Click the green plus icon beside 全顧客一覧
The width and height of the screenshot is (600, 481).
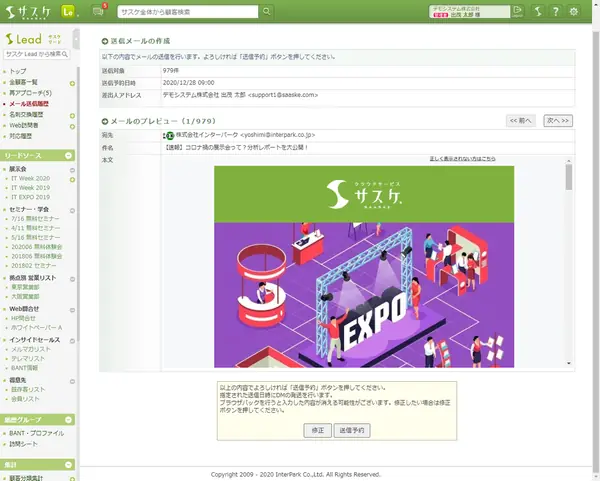72,82
